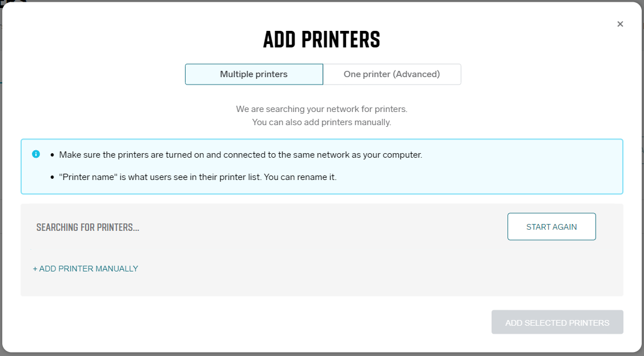Click the Add Selected Printers button
644x356 pixels.
[557, 322]
